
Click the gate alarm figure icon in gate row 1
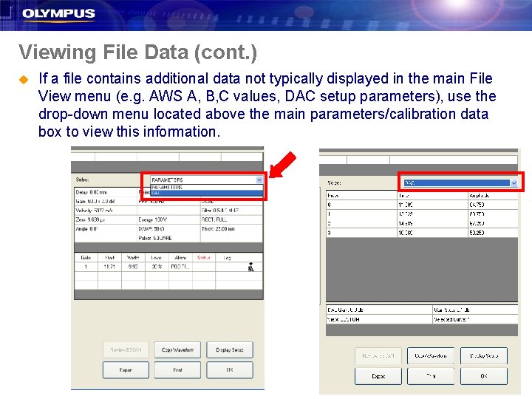coord(250,267)
